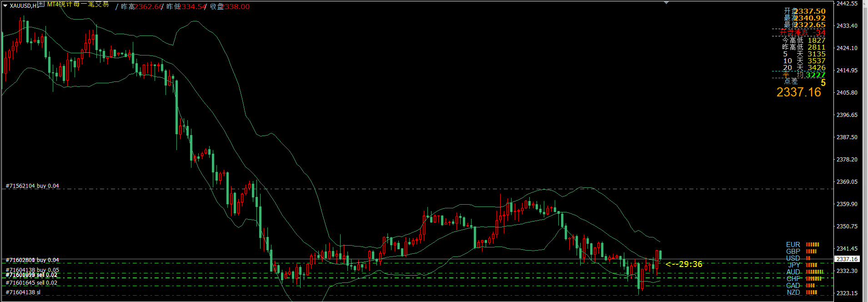Click the AUD currency strength label
This screenshot has height=302, width=868.
pyautogui.click(x=793, y=272)
